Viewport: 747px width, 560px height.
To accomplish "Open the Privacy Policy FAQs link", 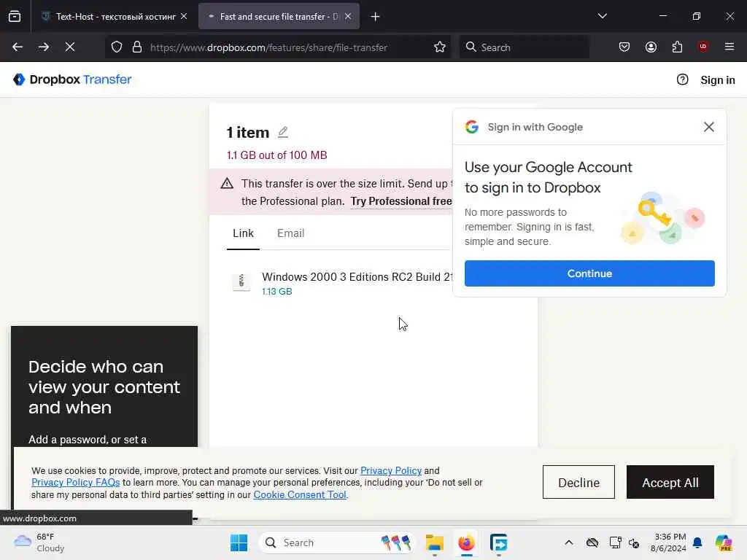I will [75, 483].
